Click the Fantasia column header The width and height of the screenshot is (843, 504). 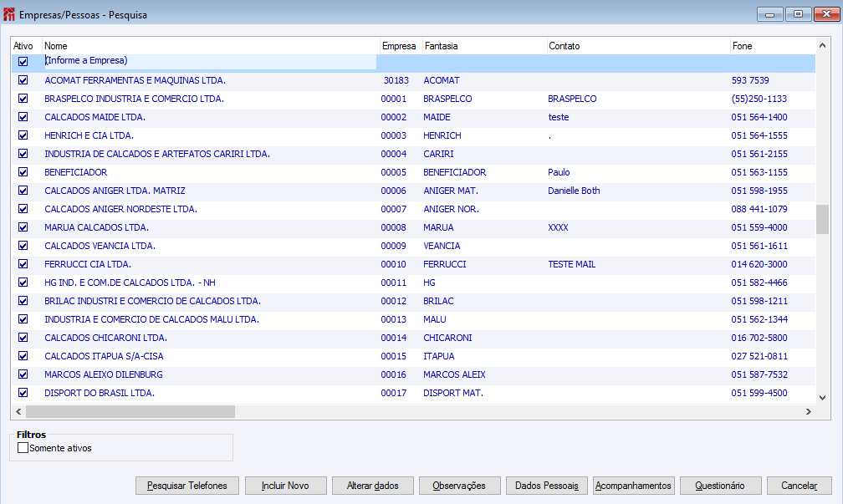(x=484, y=46)
